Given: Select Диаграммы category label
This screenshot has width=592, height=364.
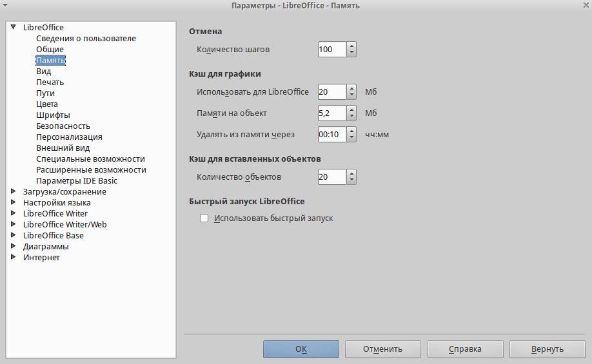Looking at the screenshot, I should point(46,246).
